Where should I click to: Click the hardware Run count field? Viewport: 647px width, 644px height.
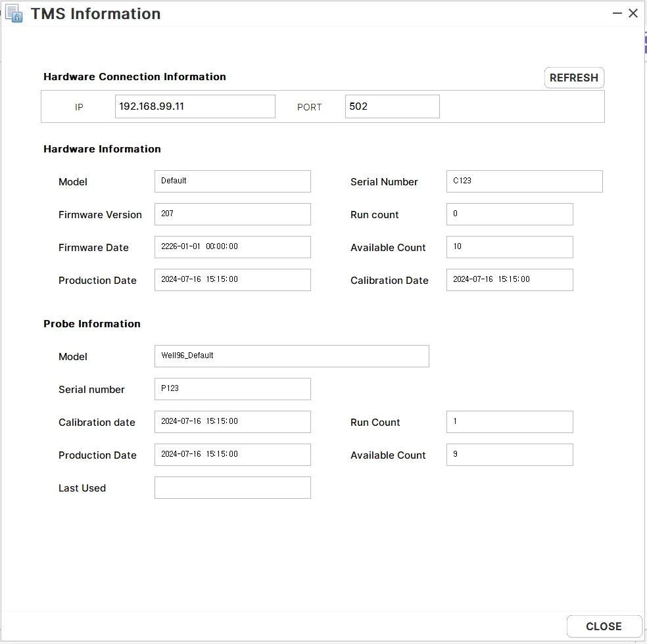coord(510,214)
